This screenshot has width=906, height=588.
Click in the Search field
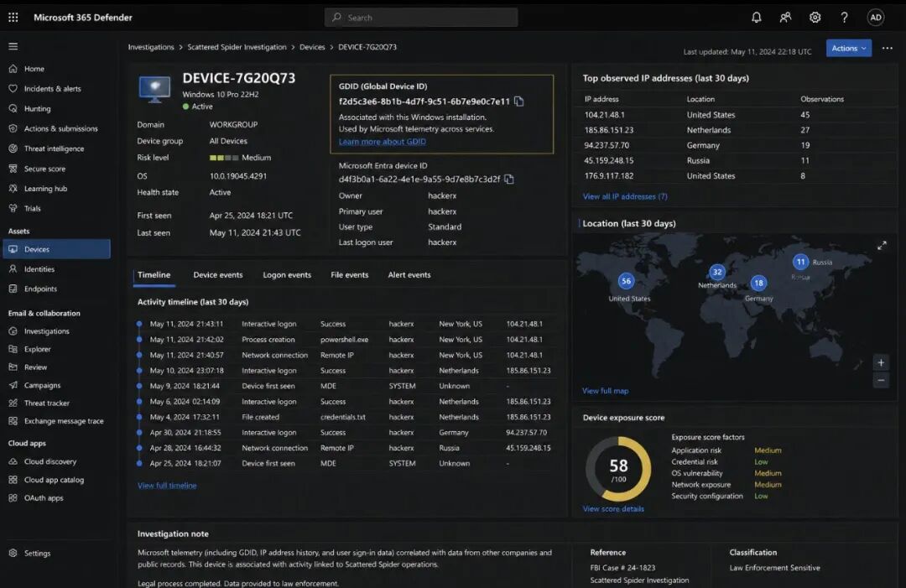[421, 18]
